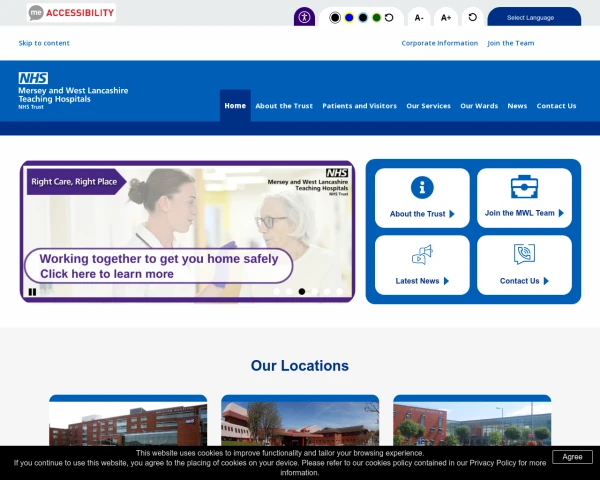Viewport: 600px width, 480px height.
Task: Increase text size with A+ button
Action: click(x=446, y=18)
